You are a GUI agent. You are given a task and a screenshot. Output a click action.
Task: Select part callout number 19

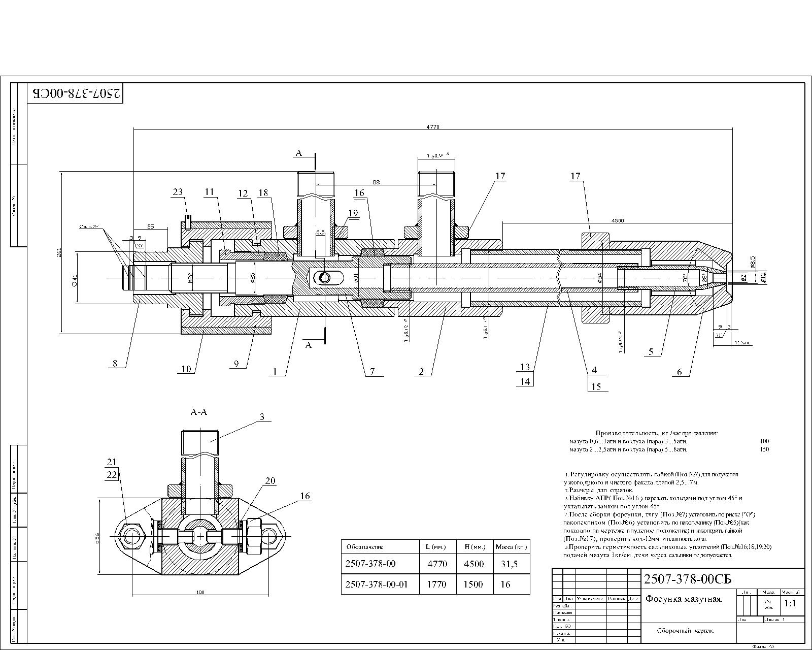tap(353, 212)
